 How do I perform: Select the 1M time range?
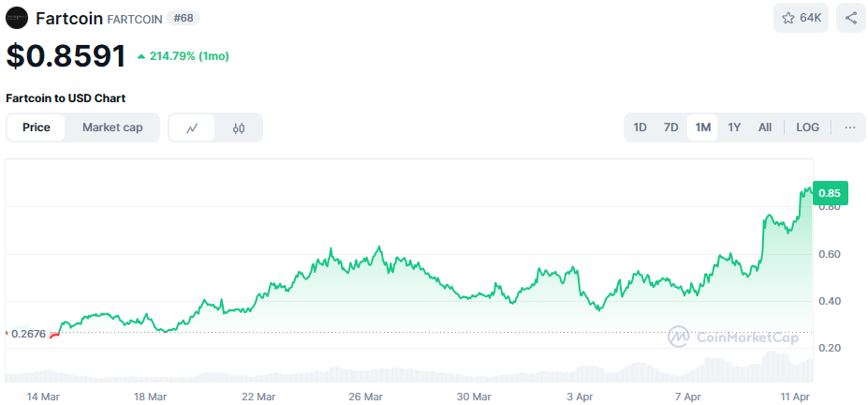[702, 127]
